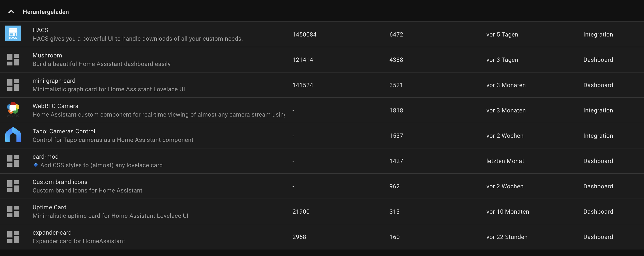
Task: Click the expander-card download count 2958
Action: tap(299, 237)
